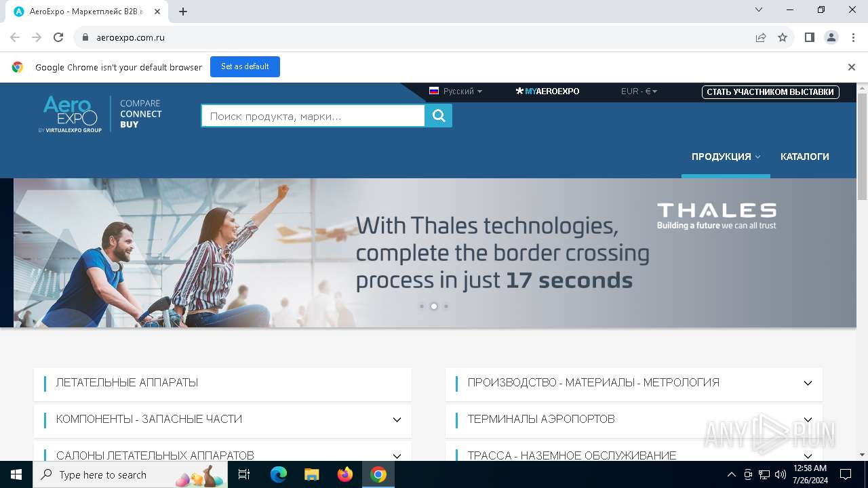
Task: Open the EUR currency dropdown
Action: [639, 91]
